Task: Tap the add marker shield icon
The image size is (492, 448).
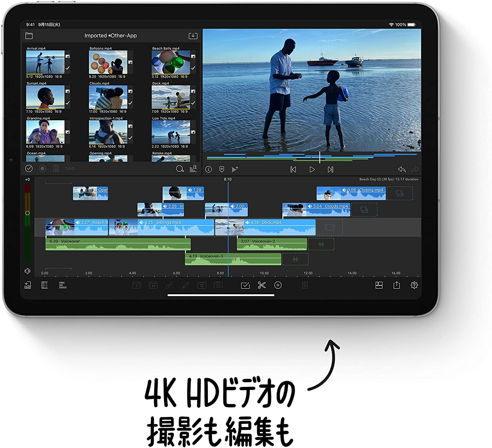Action: coord(222,169)
